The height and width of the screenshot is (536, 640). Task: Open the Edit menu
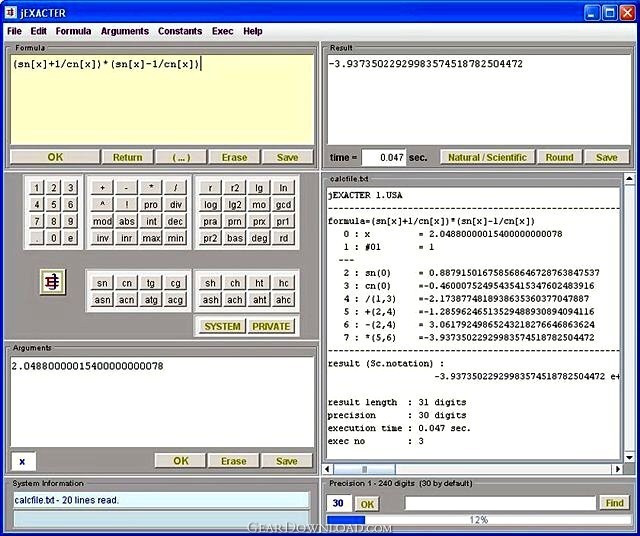pyautogui.click(x=38, y=31)
